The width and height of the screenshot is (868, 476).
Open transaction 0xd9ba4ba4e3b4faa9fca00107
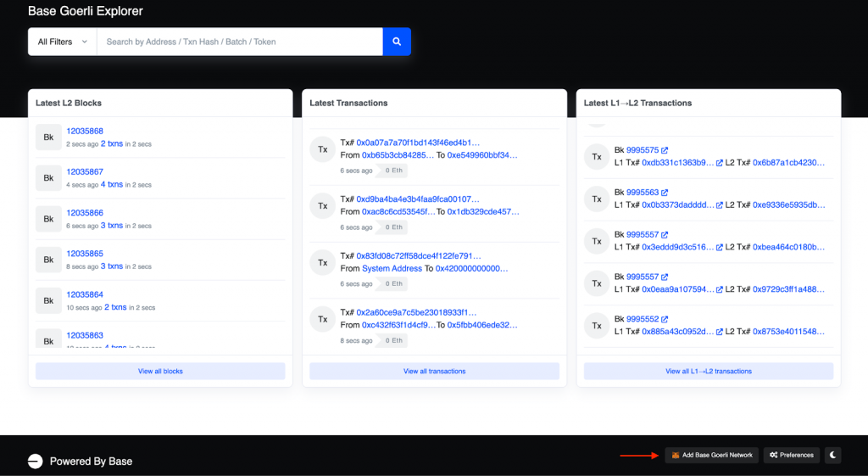[x=418, y=199]
